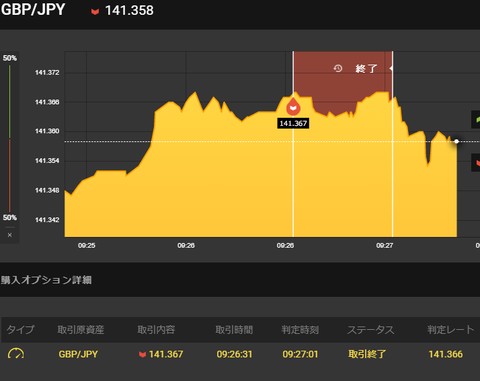The image size is (480, 381).
Task: Click the GBP/JPY header title
Action: [x=33, y=9]
